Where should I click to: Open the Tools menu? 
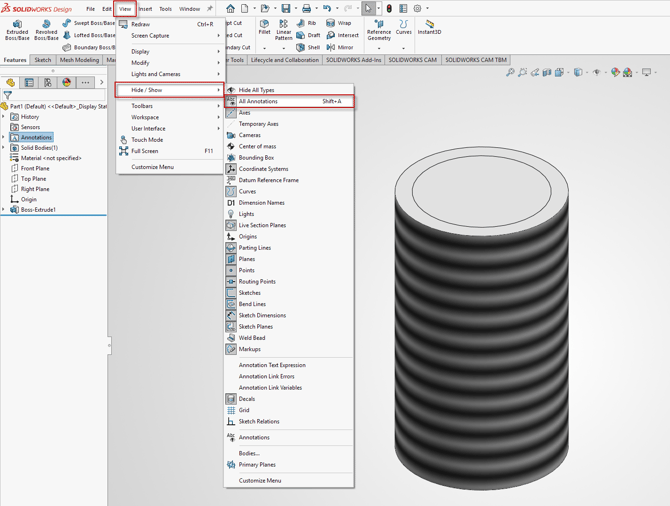(165, 9)
